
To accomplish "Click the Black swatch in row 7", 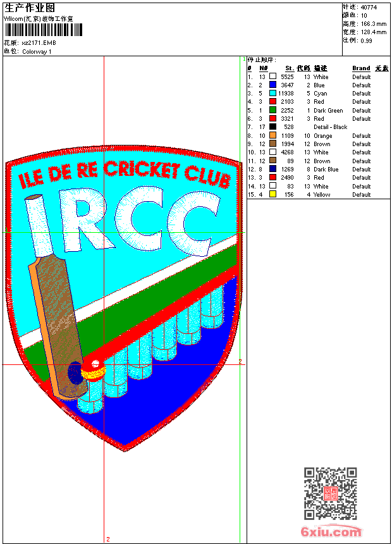I will tap(273, 127).
